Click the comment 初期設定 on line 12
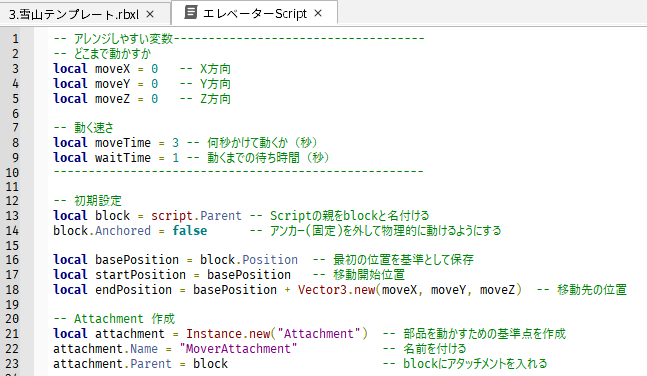Image resolution: width=647 pixels, height=376 pixels. click(x=98, y=201)
